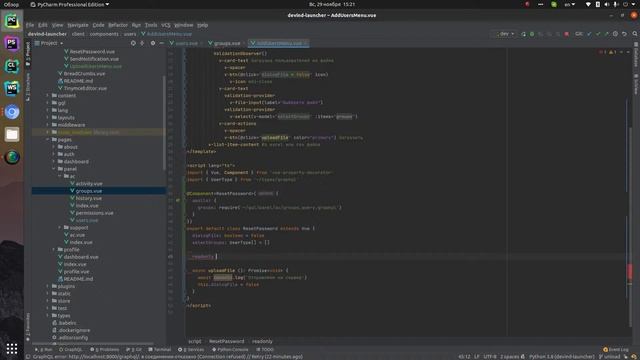Open the TODO tool window
This screenshot has height=360, width=640.
pos(265,349)
